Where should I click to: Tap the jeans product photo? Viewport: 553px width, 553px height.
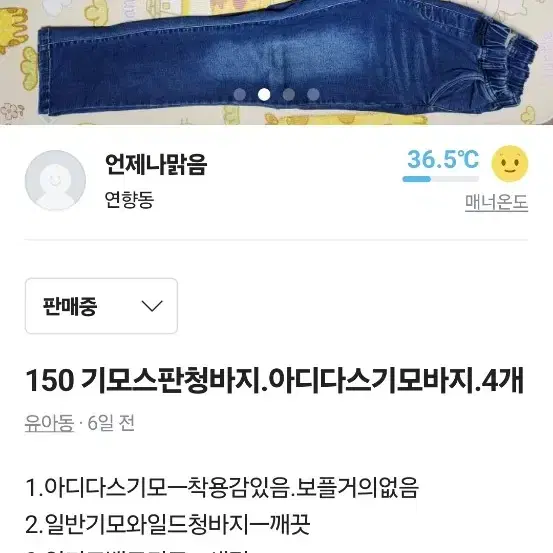coord(276,62)
